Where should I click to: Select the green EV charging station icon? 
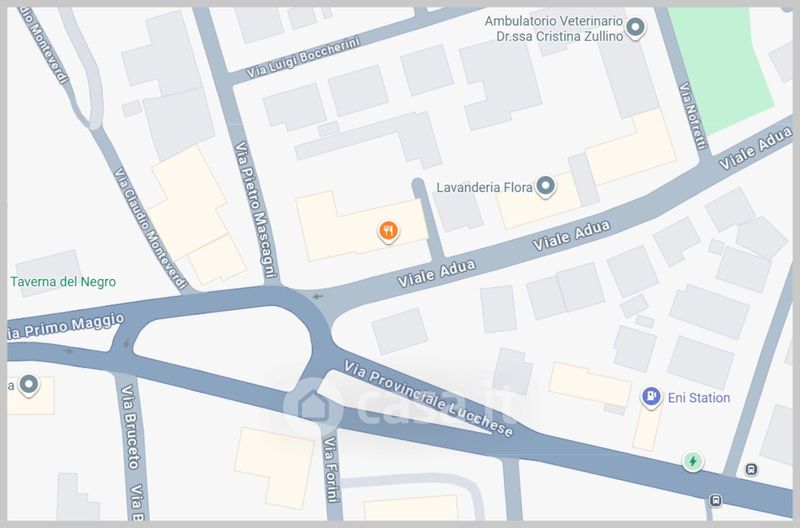tap(693, 462)
